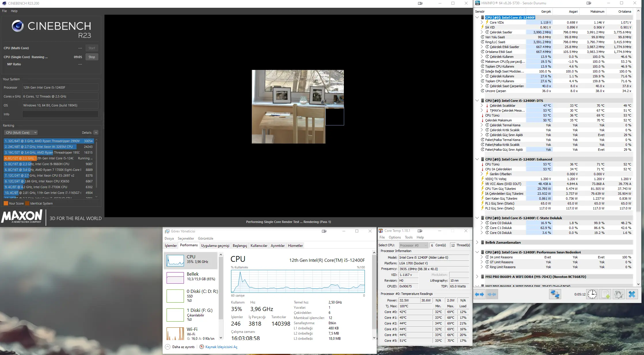Open Seçenekler menu in Task Manager
Viewport: 644px width, 355px height.
(x=186, y=238)
